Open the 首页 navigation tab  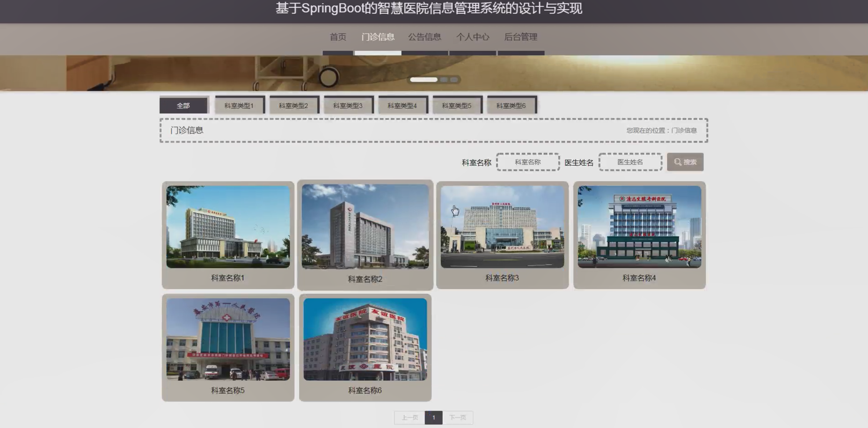pos(338,37)
